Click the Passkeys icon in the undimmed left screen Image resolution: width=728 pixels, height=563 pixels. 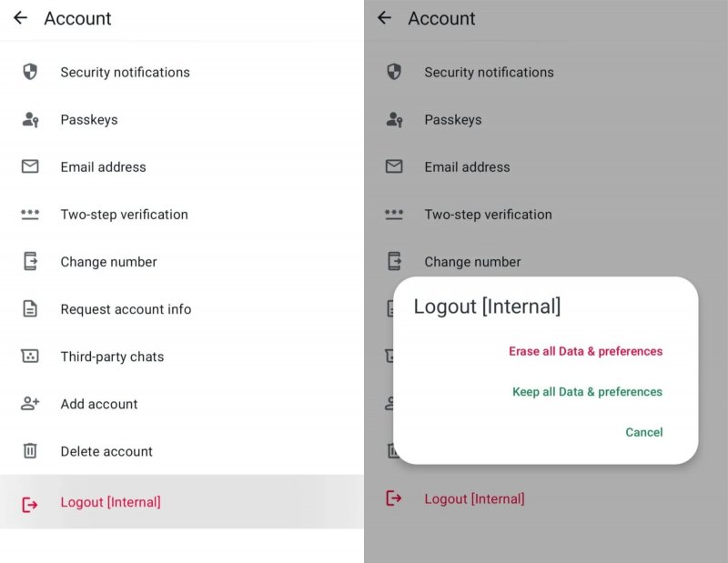[x=30, y=119]
